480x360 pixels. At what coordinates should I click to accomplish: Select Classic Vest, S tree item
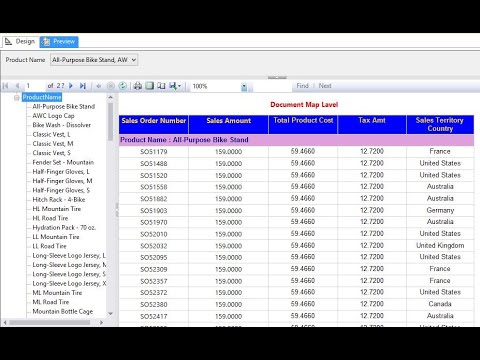coord(51,153)
